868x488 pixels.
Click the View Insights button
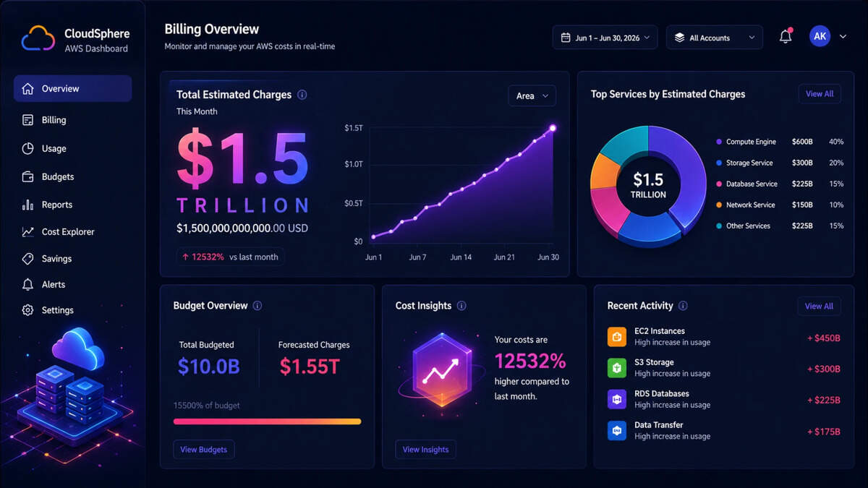[425, 450]
